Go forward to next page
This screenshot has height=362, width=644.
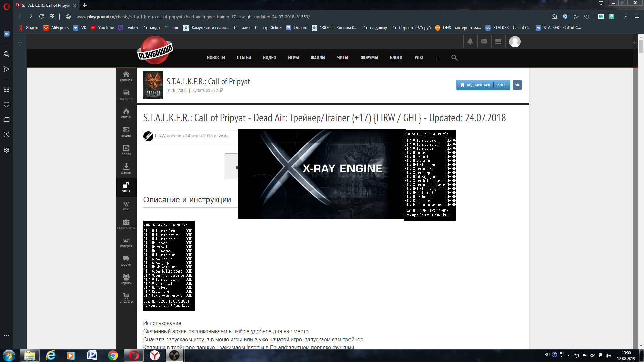pos(31,16)
